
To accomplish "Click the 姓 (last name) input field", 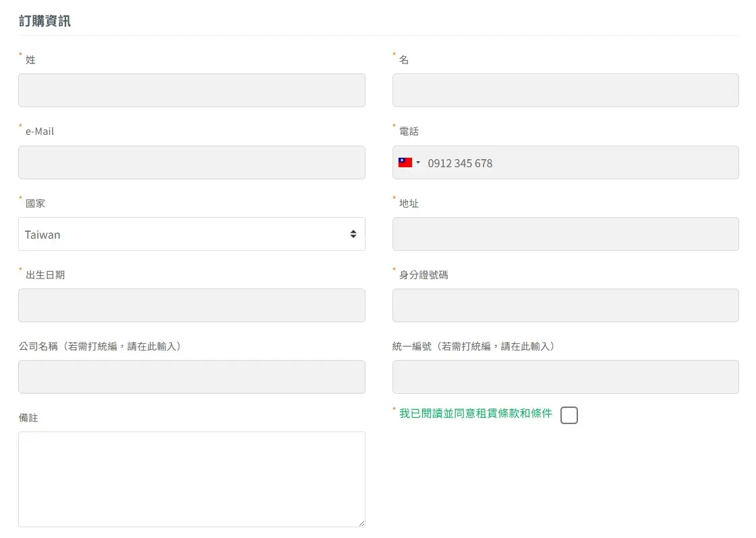I will pyautogui.click(x=192, y=90).
